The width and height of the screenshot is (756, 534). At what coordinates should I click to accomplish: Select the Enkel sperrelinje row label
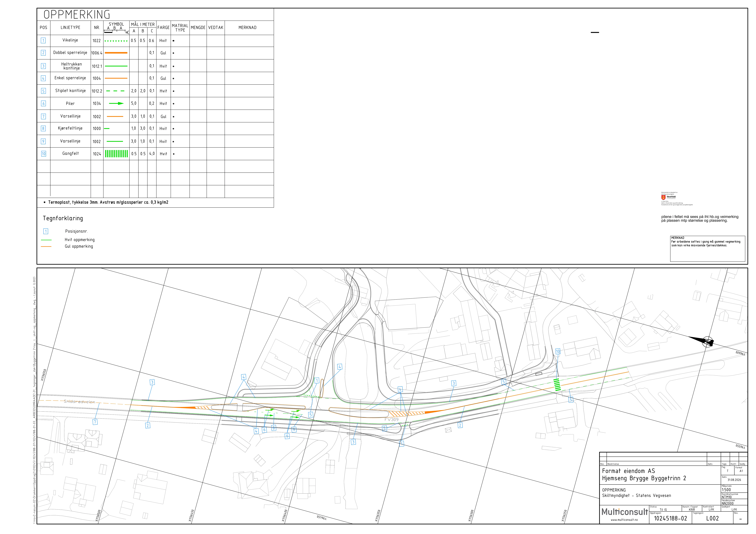tap(70, 78)
